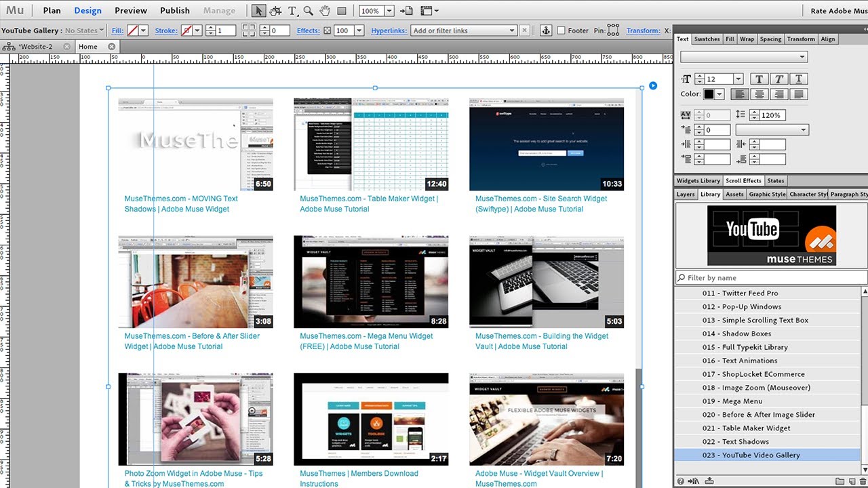Image resolution: width=868 pixels, height=488 pixels.
Task: Apply underline text style
Action: pyautogui.click(x=800, y=79)
